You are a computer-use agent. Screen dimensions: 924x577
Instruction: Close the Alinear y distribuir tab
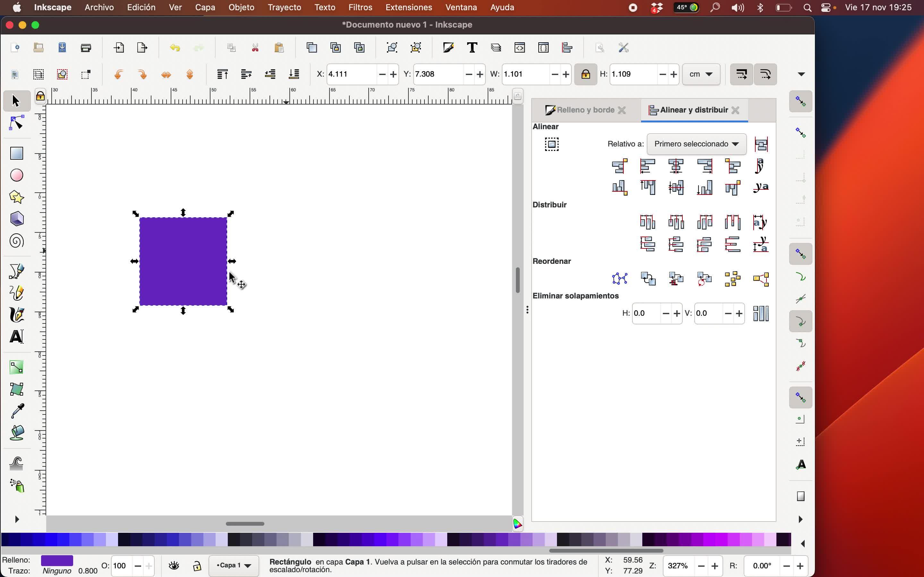pyautogui.click(x=735, y=110)
